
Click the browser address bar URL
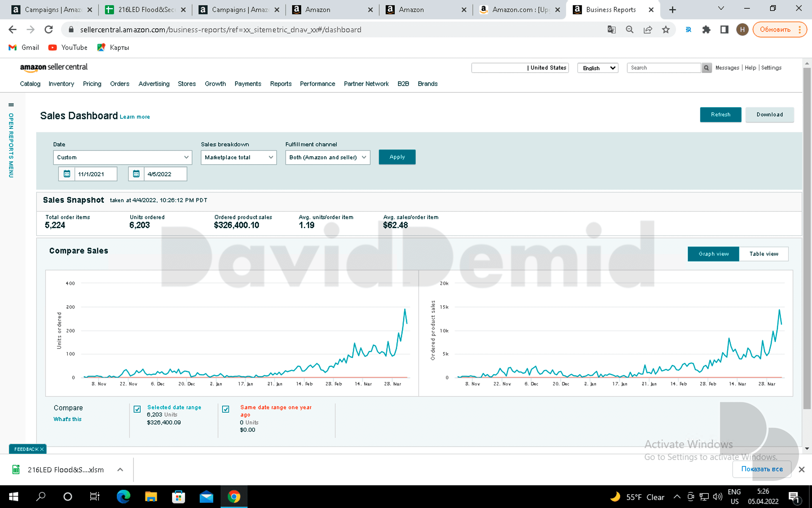(x=220, y=30)
